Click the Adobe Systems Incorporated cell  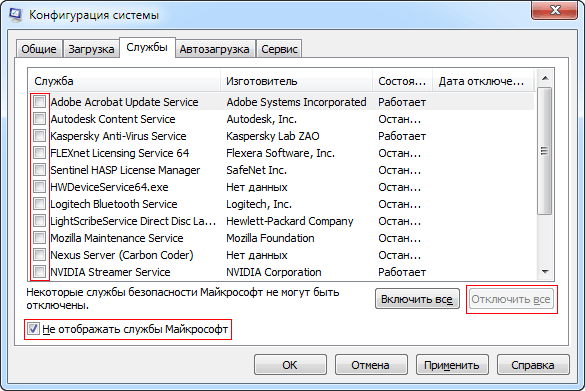(296, 102)
